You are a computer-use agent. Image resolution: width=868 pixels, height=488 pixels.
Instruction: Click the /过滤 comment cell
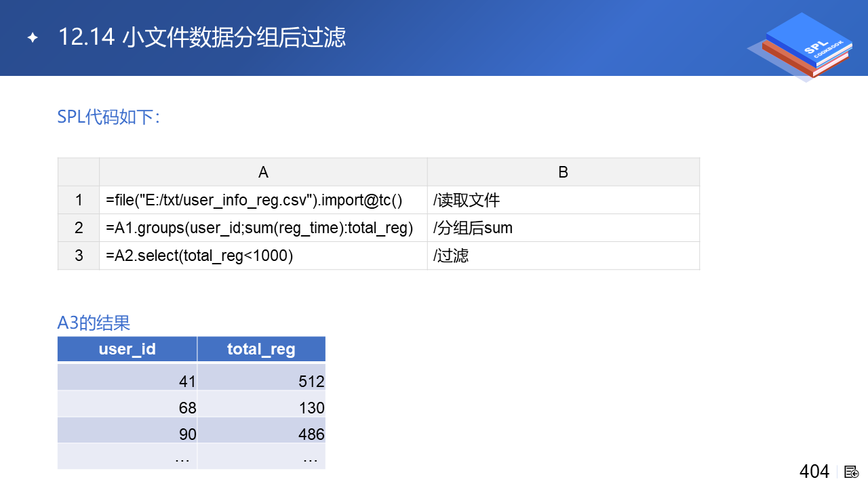pyautogui.click(x=451, y=256)
